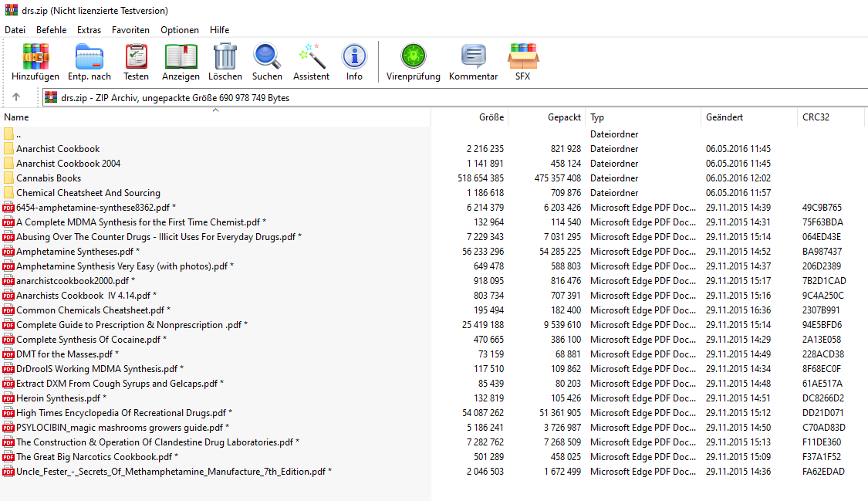Click the Suchen magnifier icon
Viewport: 868px width, 501px height.
(268, 56)
